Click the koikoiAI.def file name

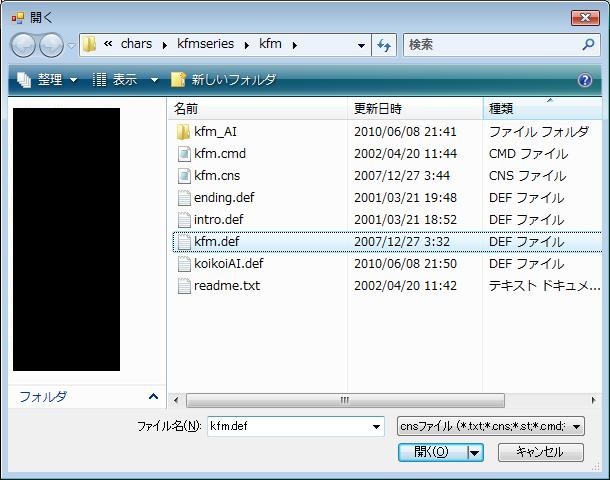[x=228, y=264]
